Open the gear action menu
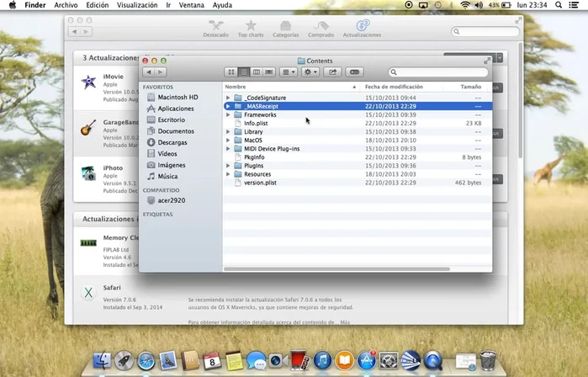 click(310, 72)
